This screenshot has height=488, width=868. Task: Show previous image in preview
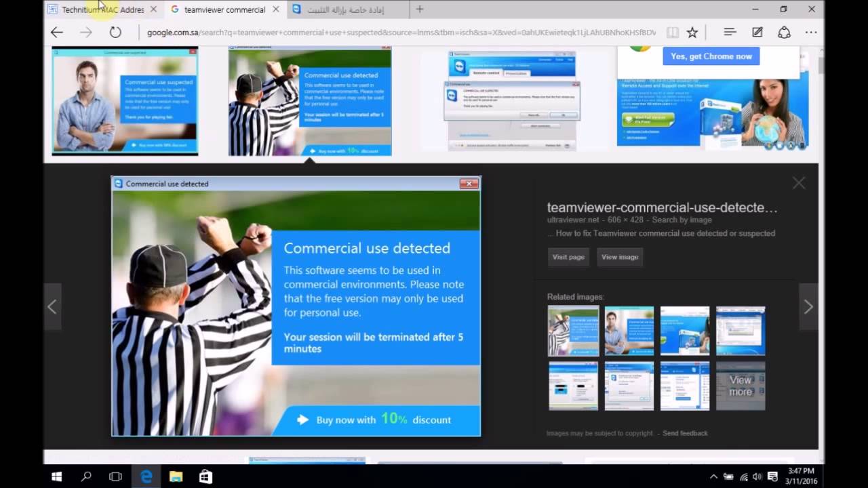[x=52, y=307]
